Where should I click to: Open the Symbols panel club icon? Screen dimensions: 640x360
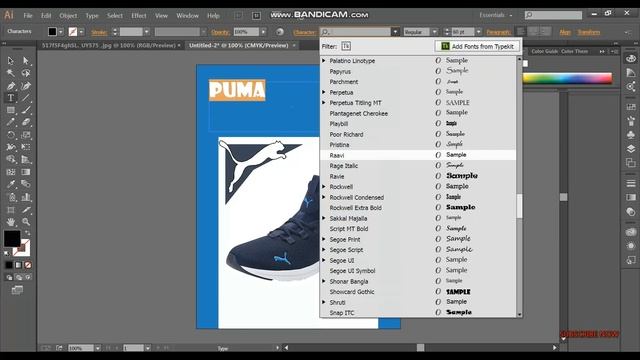631,134
